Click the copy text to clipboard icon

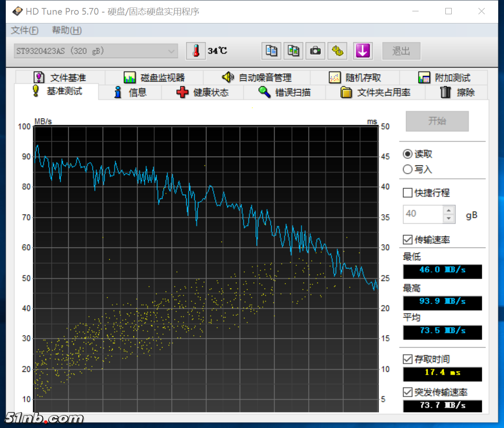coord(271,51)
